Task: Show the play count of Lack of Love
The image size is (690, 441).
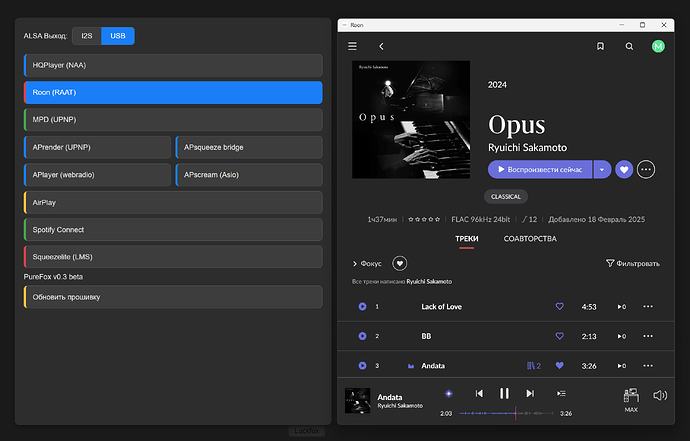Action: point(621,307)
